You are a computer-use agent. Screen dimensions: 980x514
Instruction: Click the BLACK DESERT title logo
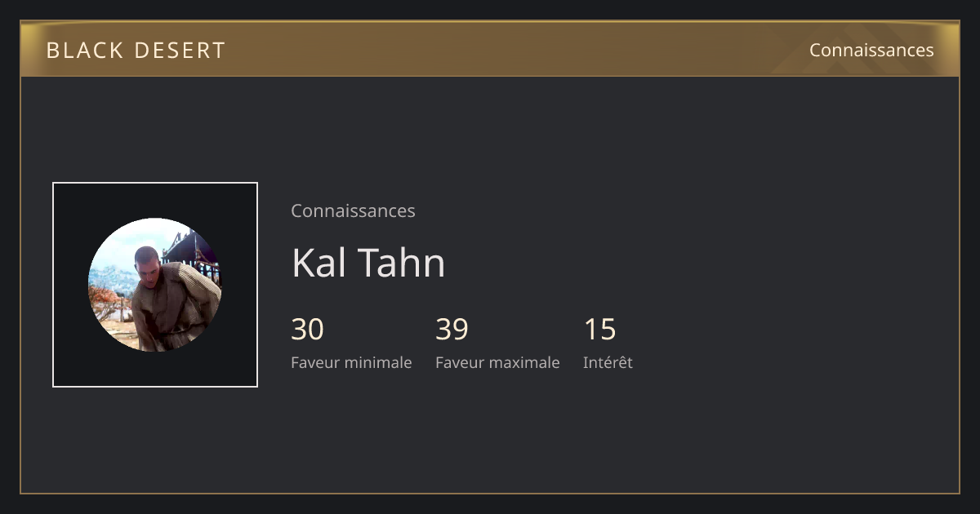point(136,50)
